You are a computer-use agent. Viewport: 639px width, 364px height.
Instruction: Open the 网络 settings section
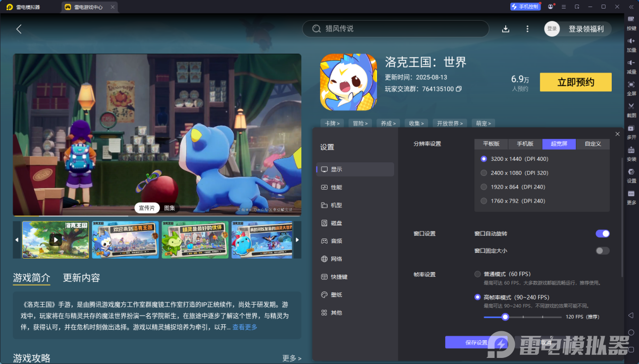355,259
